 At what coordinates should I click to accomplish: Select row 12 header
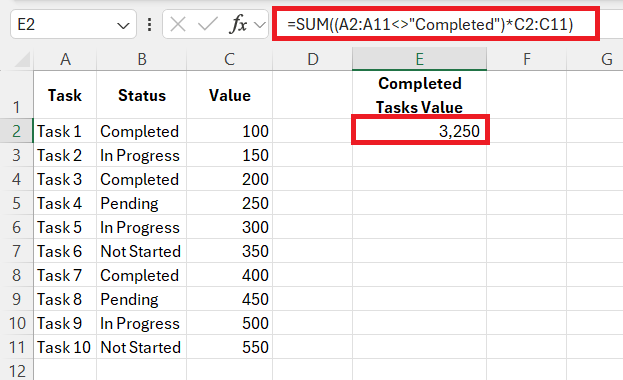16,370
